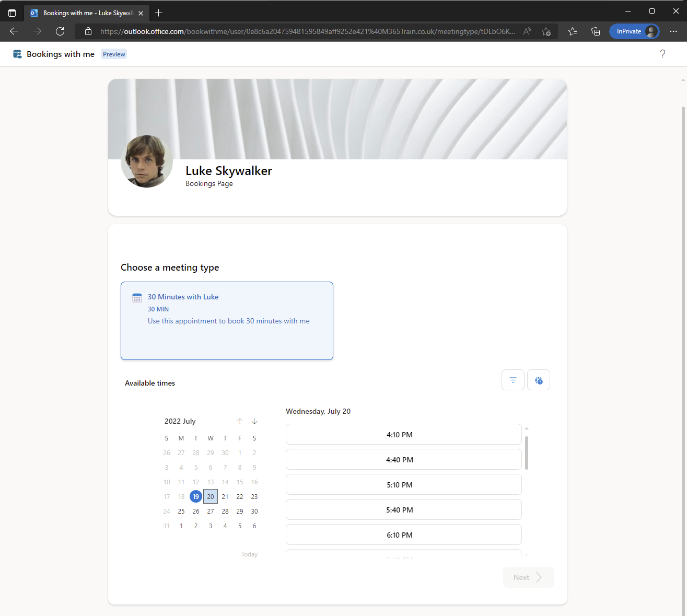Click the InPrivate profile button
687x616 pixels.
(634, 31)
